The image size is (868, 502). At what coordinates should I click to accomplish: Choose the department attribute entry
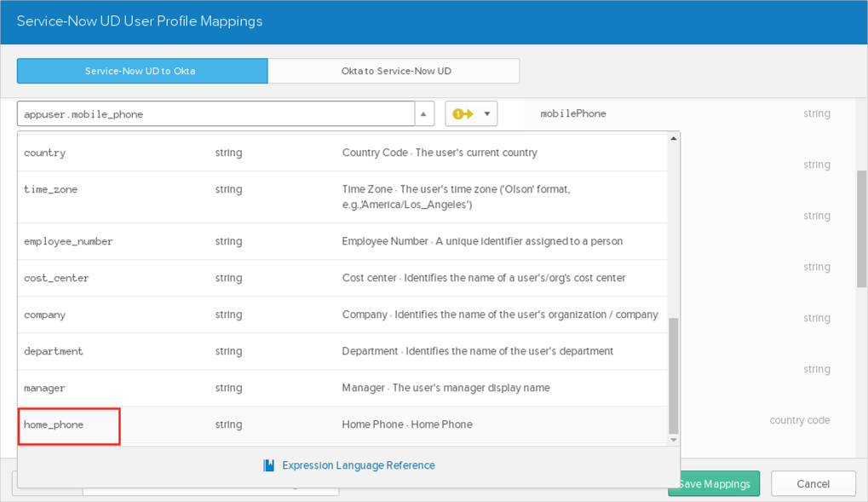[x=54, y=351]
